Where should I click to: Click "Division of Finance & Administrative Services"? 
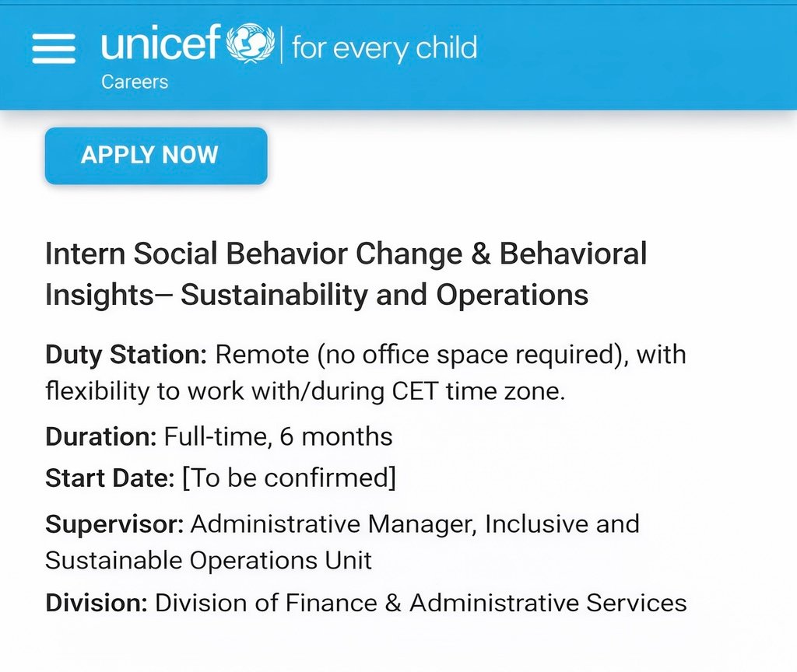click(x=420, y=603)
